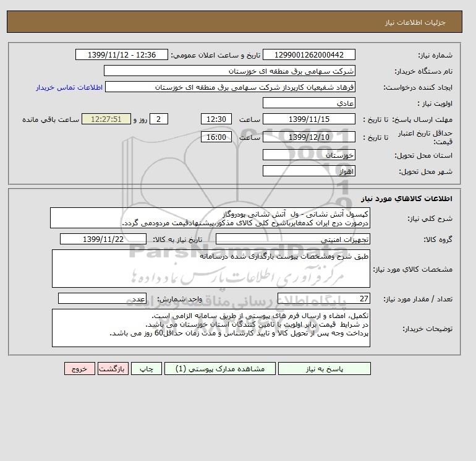
Task: Click the چاپ print button
Action: coord(147,369)
